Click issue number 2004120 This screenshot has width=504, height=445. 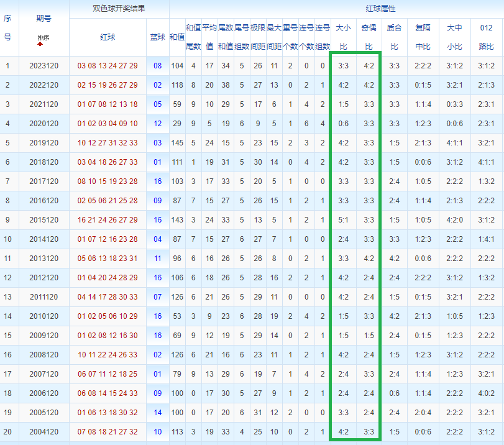[44, 432]
